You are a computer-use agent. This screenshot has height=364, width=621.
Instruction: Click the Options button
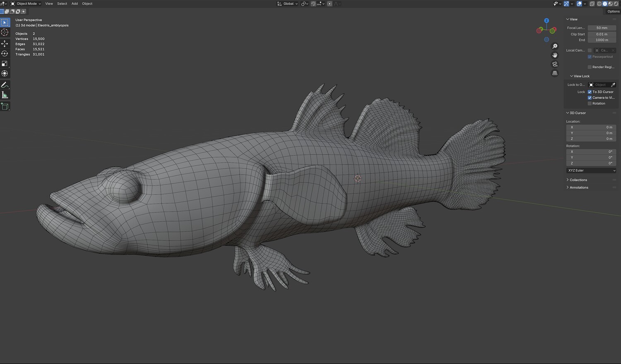(x=613, y=11)
